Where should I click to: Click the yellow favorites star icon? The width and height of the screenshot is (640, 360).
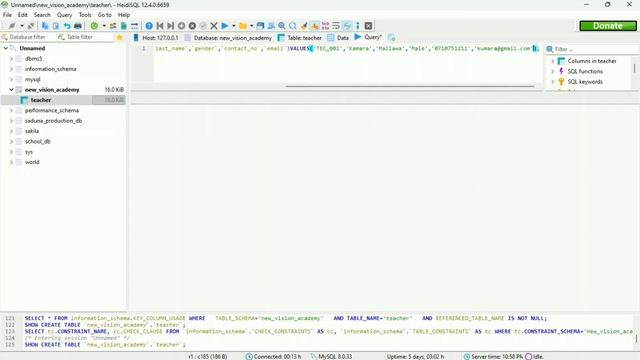120,38
